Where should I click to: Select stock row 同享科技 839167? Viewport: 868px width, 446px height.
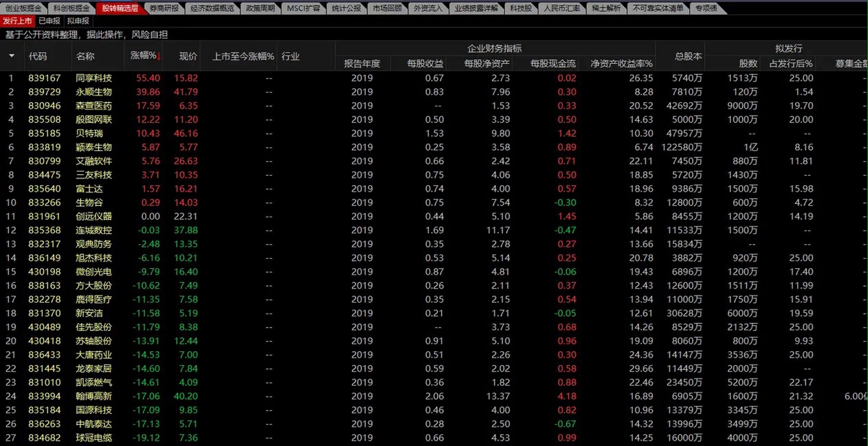click(x=93, y=78)
